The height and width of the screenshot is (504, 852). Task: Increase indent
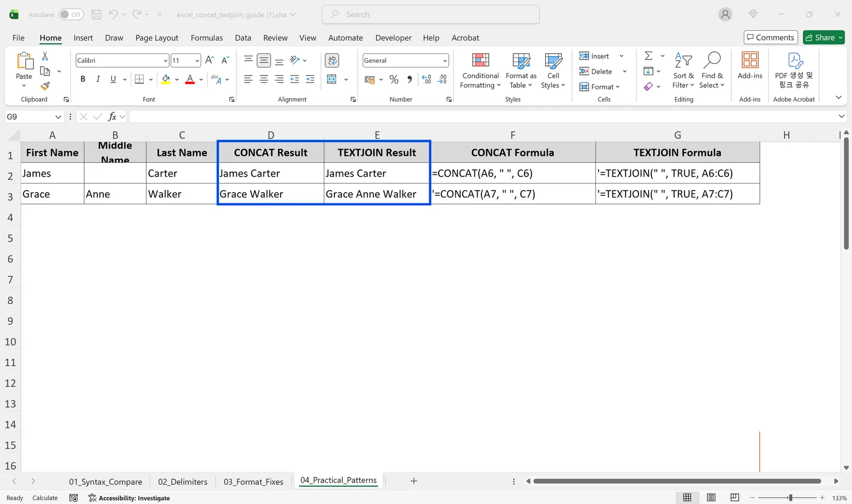310,79
